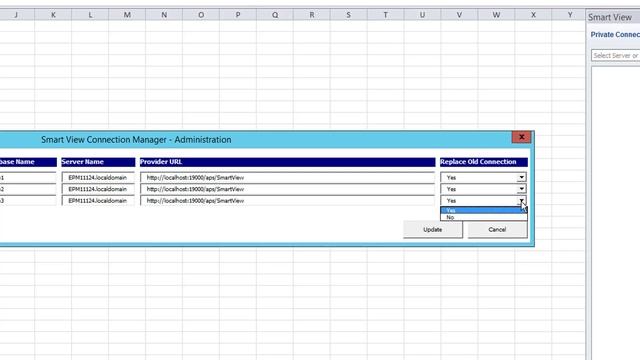Image resolution: width=640 pixels, height=360 pixels.
Task: Select Excel column U header
Action: pos(422,15)
